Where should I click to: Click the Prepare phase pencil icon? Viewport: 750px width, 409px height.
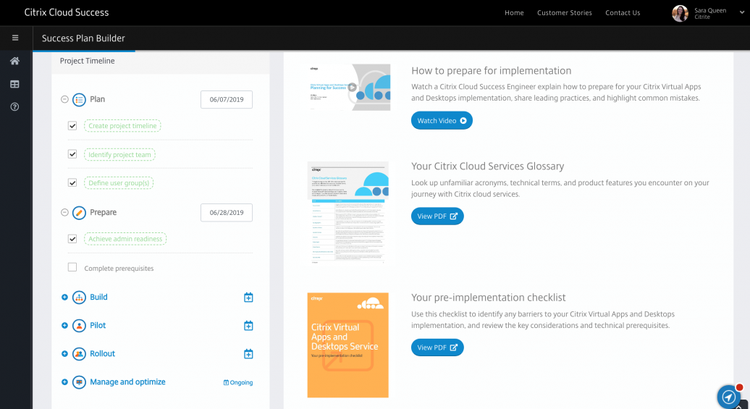(x=79, y=212)
